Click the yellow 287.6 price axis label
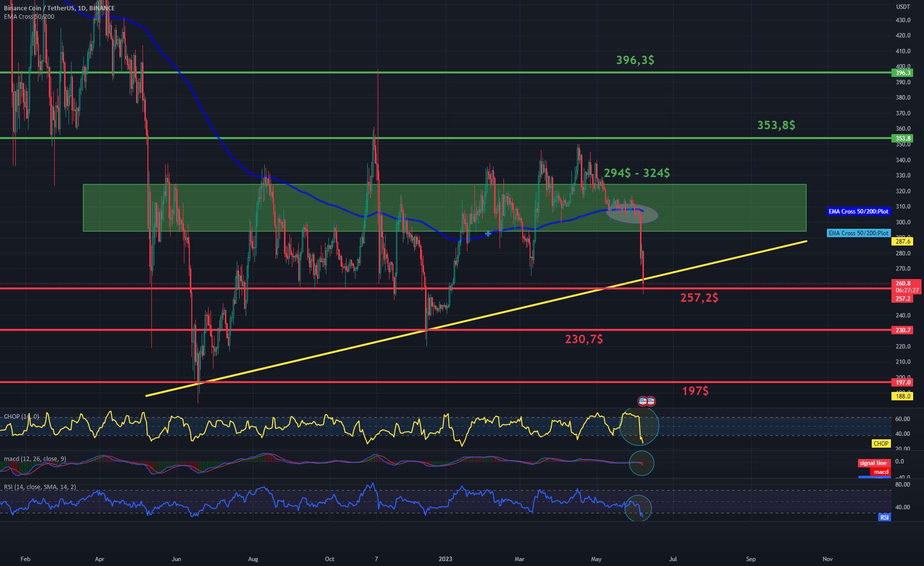This screenshot has width=924, height=566. point(902,242)
